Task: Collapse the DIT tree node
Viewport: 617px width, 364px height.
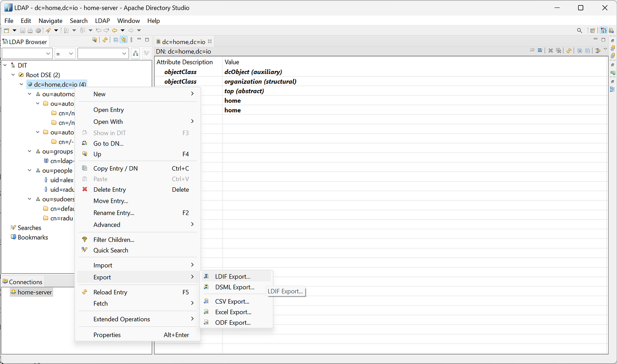Action: pyautogui.click(x=5, y=65)
